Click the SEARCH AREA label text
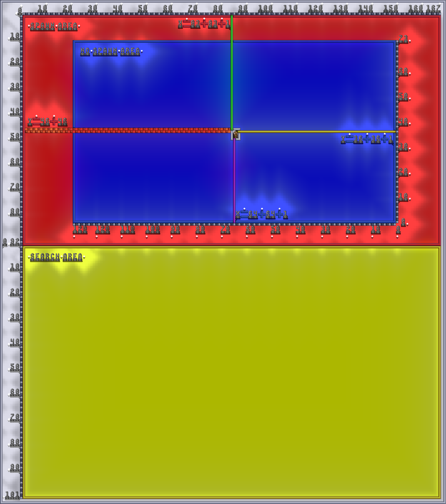The image size is (446, 504). coord(56,257)
